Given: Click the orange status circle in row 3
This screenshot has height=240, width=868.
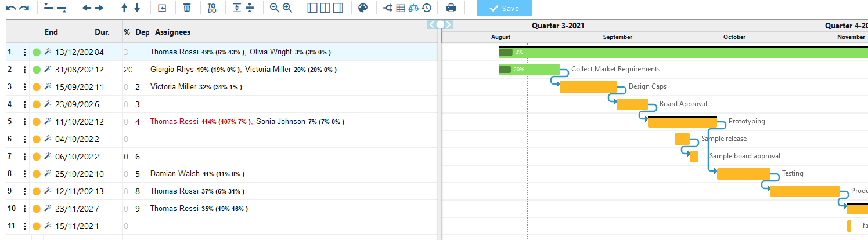Looking at the screenshot, I should [x=37, y=87].
